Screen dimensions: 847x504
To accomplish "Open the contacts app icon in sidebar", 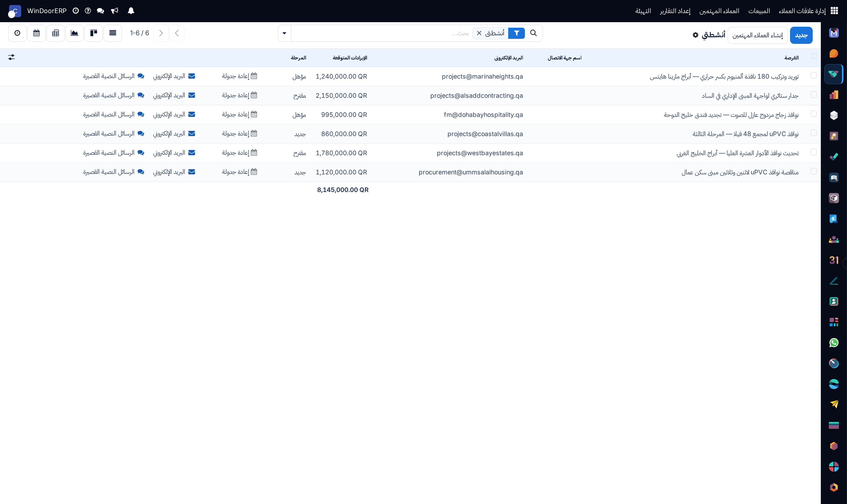I will [x=834, y=301].
